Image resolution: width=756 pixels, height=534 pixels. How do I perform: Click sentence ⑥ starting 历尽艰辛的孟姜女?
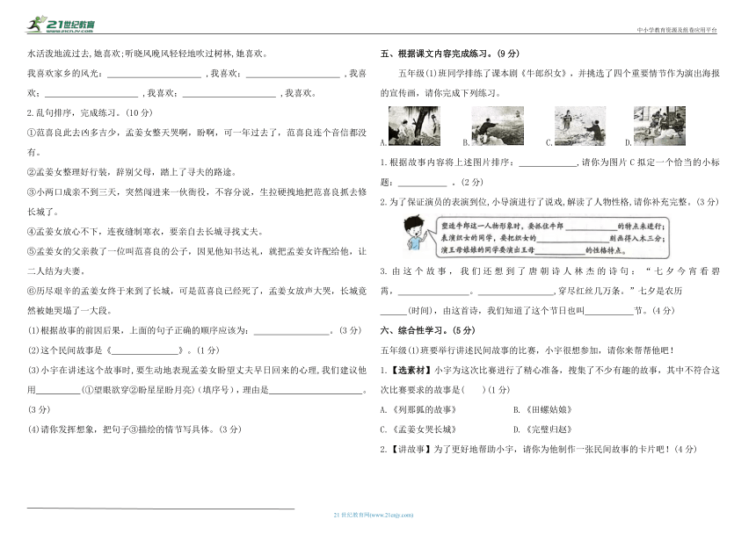coord(197,300)
